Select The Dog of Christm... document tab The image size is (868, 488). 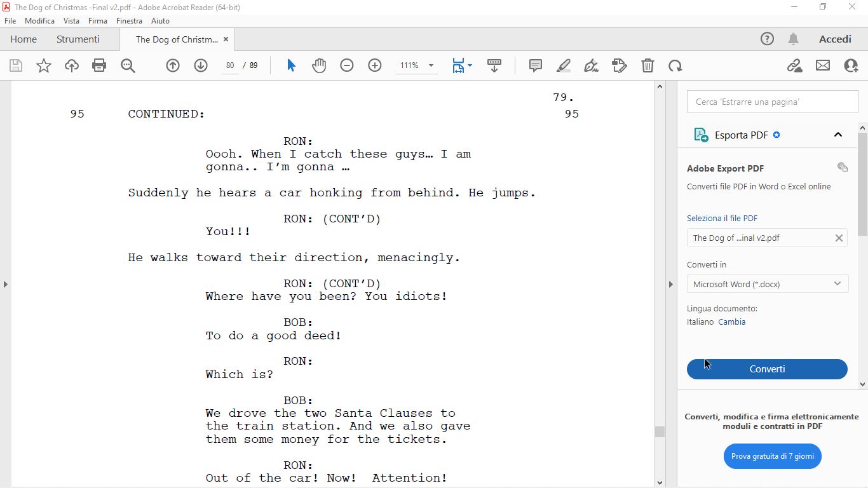(177, 39)
